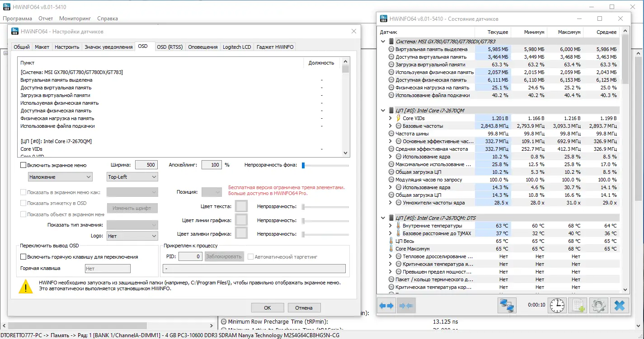644x339 pixels.
Task: Open the Программа menu
Action: [17, 19]
